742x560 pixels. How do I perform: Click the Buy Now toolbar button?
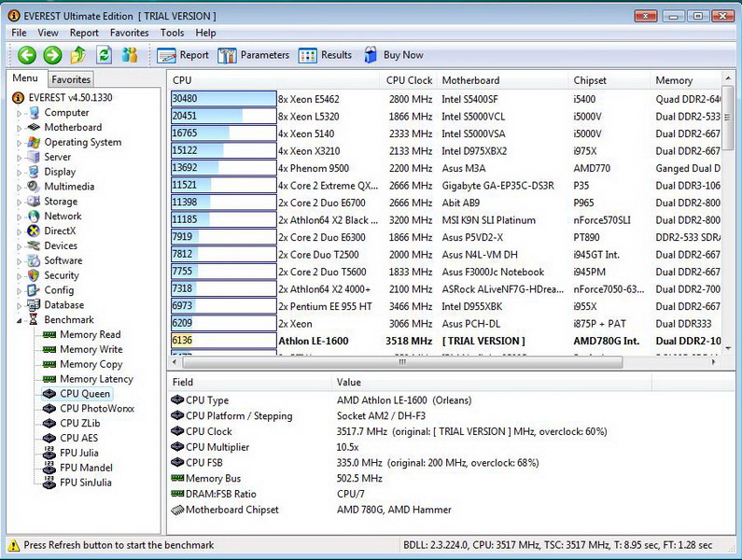coord(393,55)
